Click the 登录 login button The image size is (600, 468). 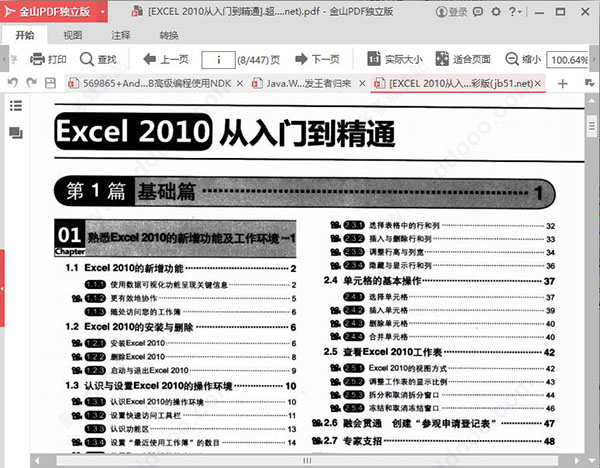tap(452, 12)
